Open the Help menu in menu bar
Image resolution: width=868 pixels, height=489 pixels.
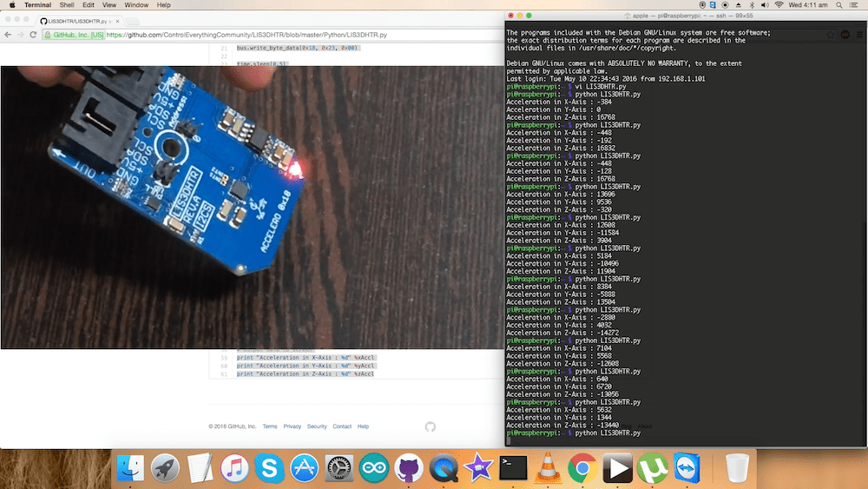point(163,5)
